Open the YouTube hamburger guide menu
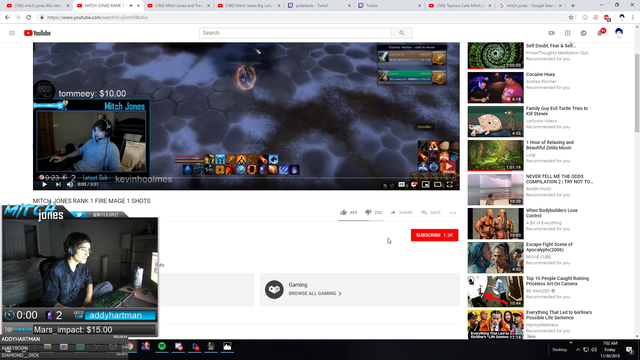 (x=12, y=33)
